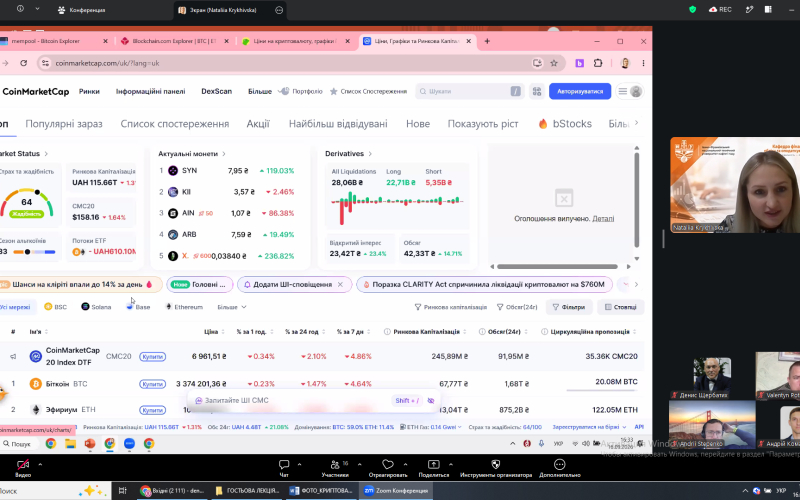Click widgets horizontal scrollbar
The height and width of the screenshot is (500, 800).
pos(557,266)
